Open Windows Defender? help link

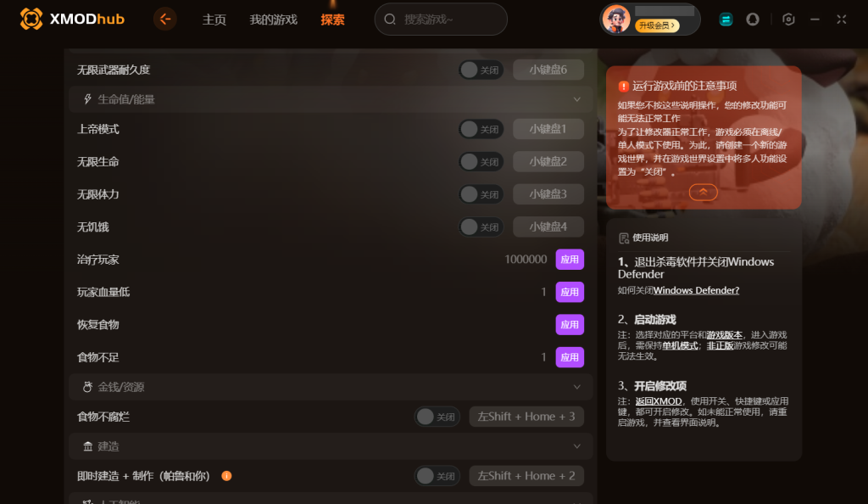[697, 290]
